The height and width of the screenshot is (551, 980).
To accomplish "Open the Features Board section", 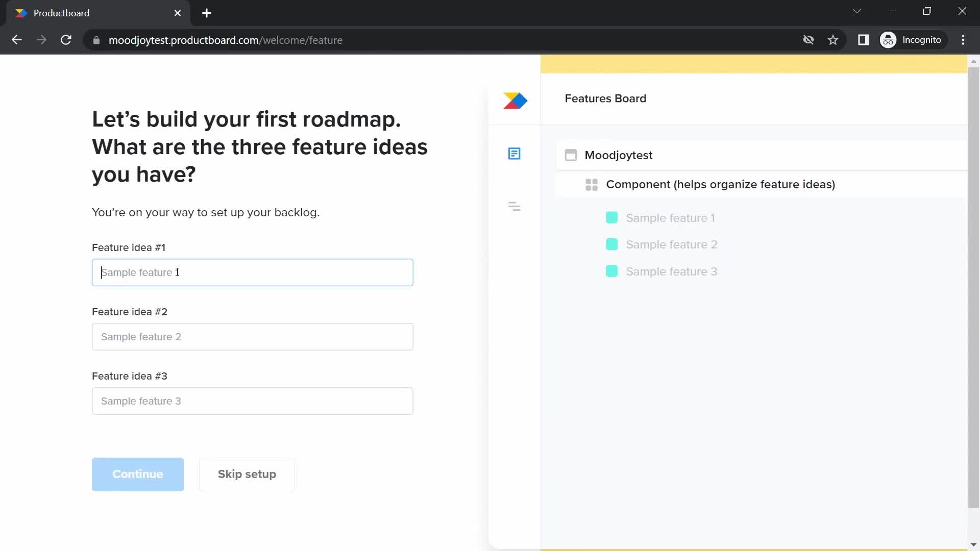I will (x=605, y=98).
